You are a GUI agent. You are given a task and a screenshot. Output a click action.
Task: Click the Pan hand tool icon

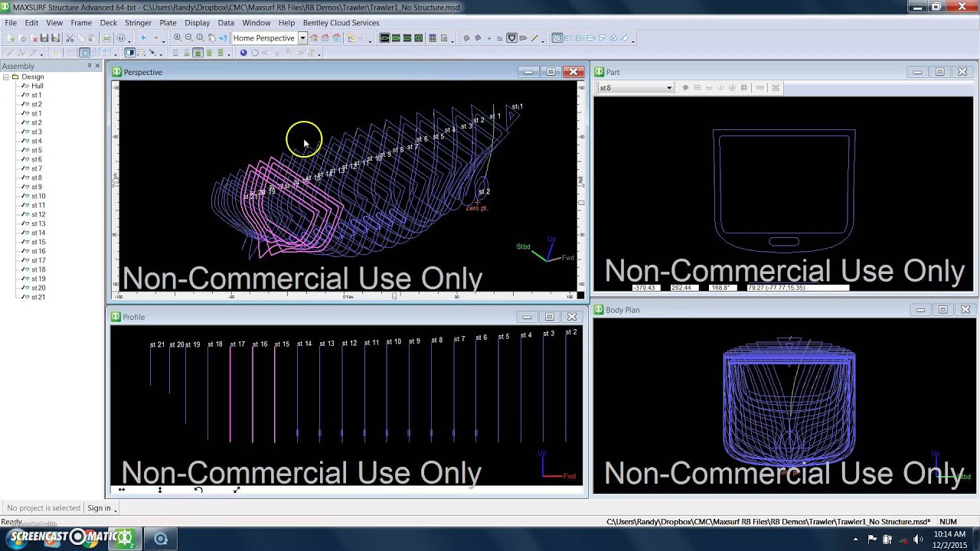click(x=211, y=37)
